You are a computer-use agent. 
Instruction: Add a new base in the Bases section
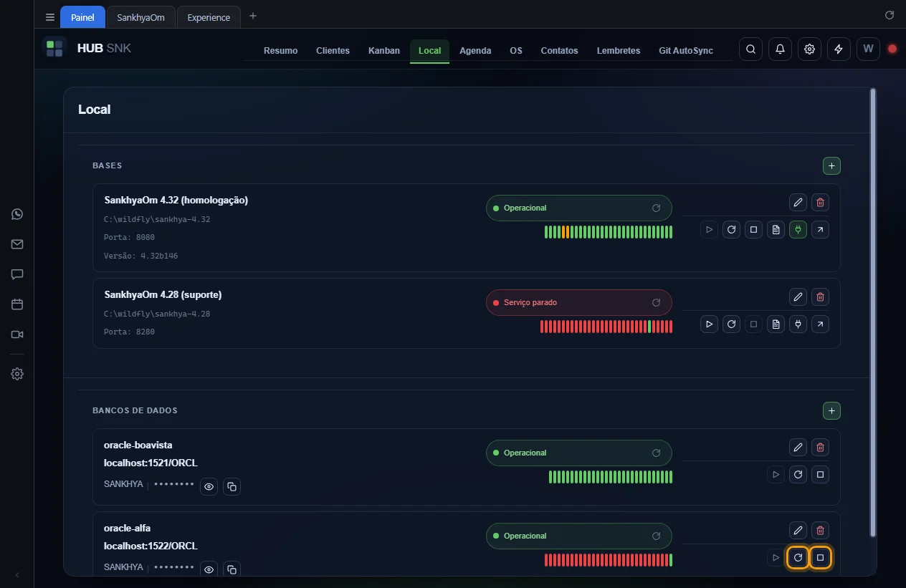coord(831,166)
